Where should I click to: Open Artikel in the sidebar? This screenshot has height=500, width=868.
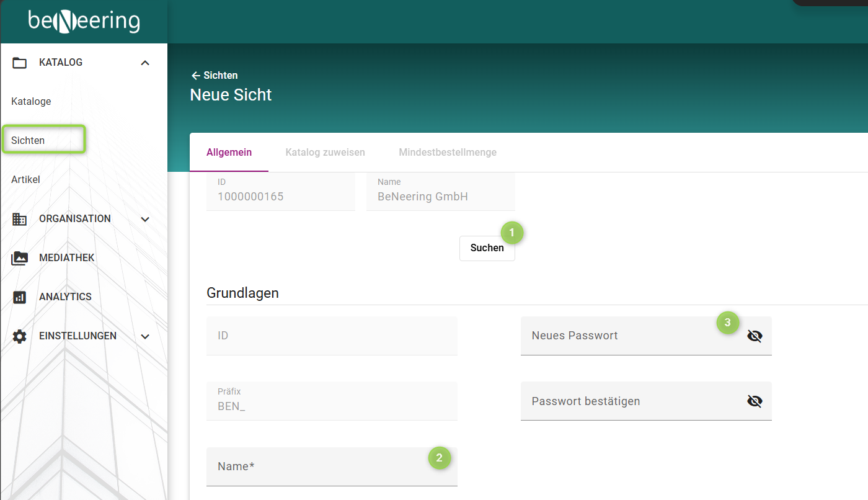click(25, 180)
